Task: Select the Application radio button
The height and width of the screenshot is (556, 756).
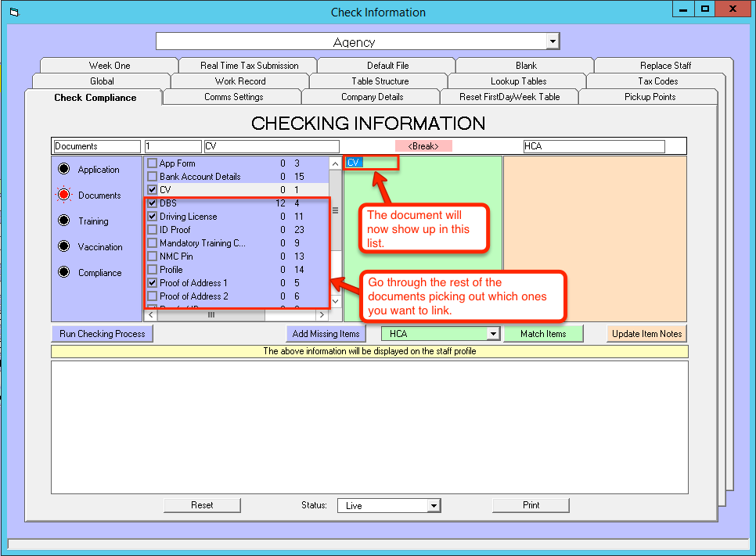Action: pos(64,170)
